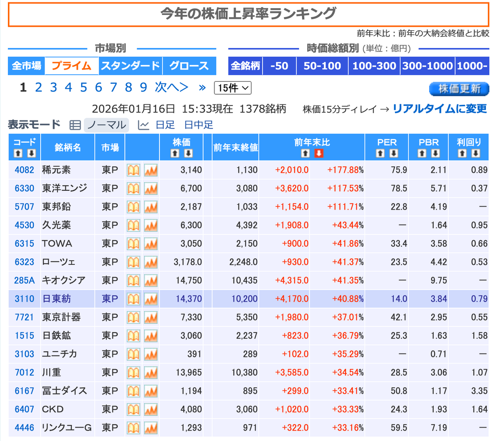Open the 15件 rows-per-page dropdown

pyautogui.click(x=233, y=88)
